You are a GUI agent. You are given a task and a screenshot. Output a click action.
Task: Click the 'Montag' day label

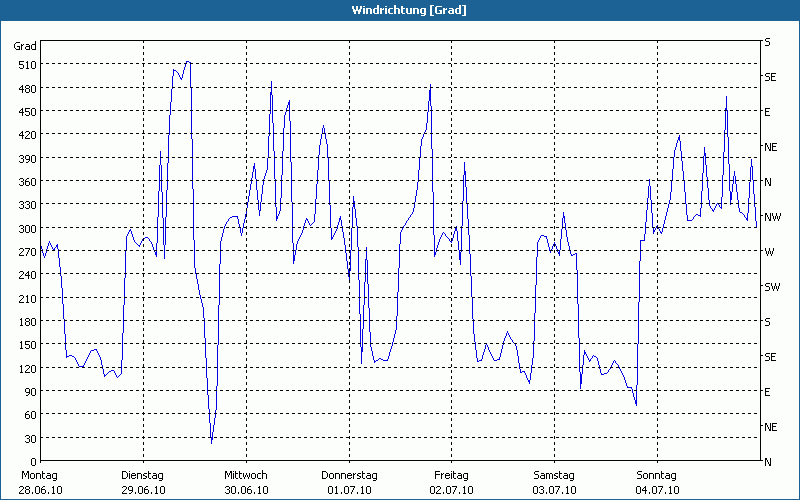click(x=39, y=476)
